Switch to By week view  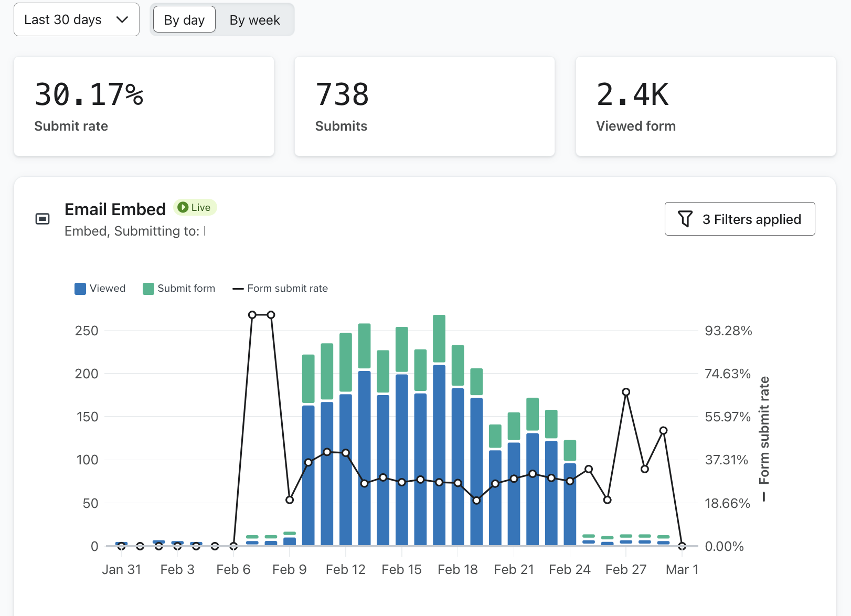pos(254,19)
